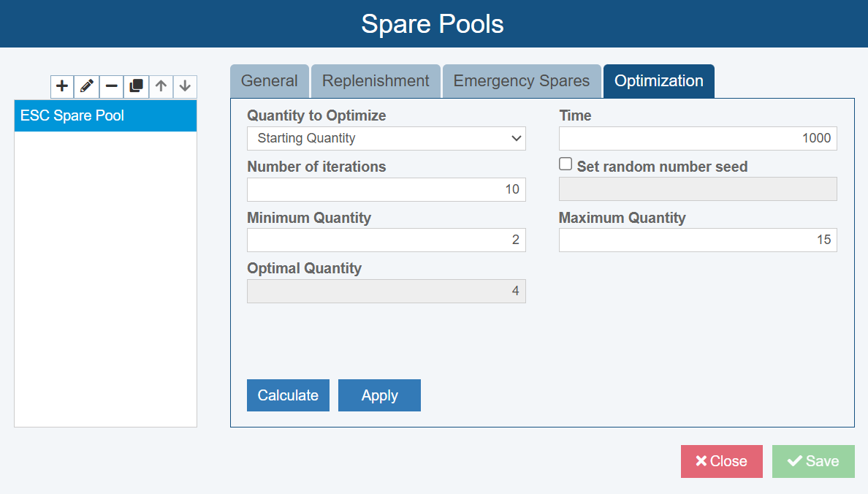View the Emergency Spares tab
The image size is (868, 494).
521,80
